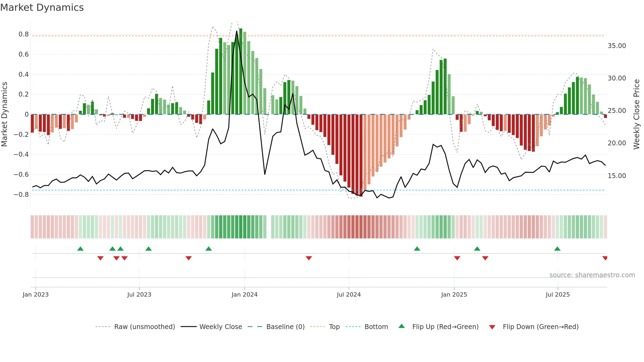644x362 pixels.
Task: Click the '0.2' left axis tick label
Action: [24, 94]
